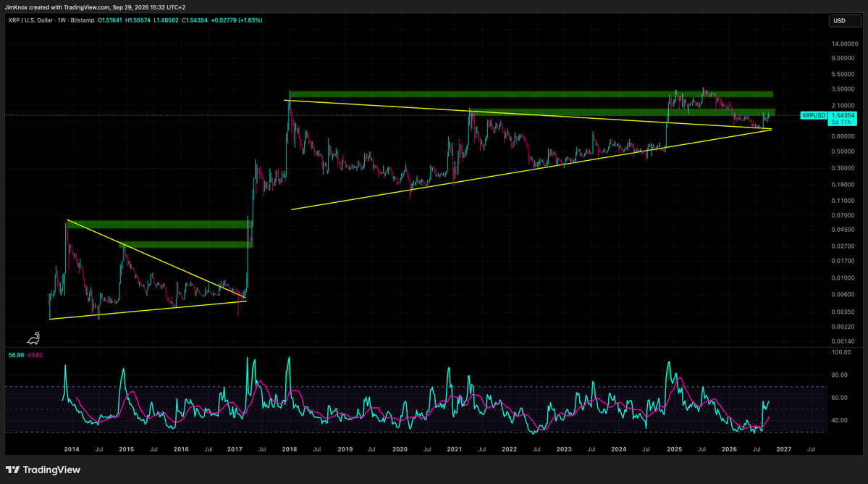This screenshot has width=868, height=484.
Task: Click the low value L1.46562
Action: click(166, 20)
